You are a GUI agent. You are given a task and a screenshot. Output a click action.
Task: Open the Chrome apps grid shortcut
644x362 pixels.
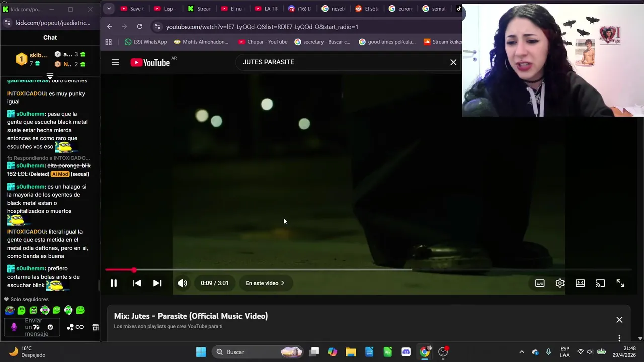(108, 42)
